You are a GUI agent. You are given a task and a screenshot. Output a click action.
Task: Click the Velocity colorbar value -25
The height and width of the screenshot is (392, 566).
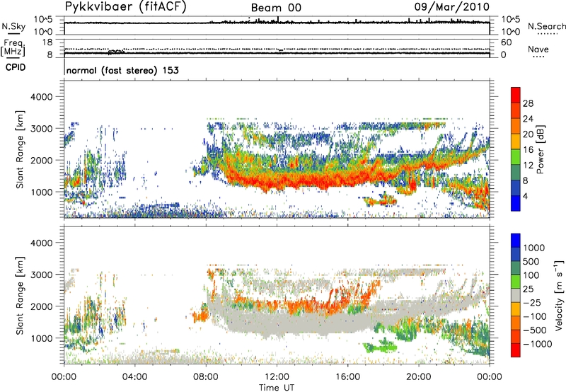[x=533, y=302]
